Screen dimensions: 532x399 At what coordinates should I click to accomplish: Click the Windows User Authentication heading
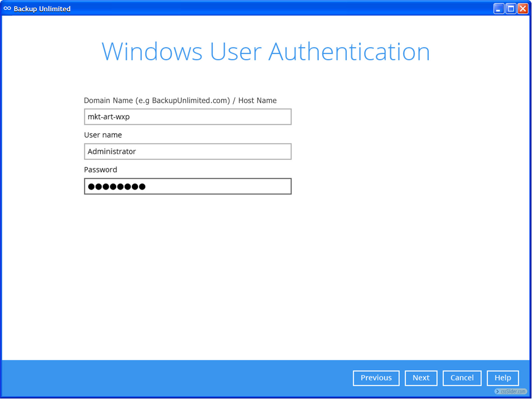266,52
